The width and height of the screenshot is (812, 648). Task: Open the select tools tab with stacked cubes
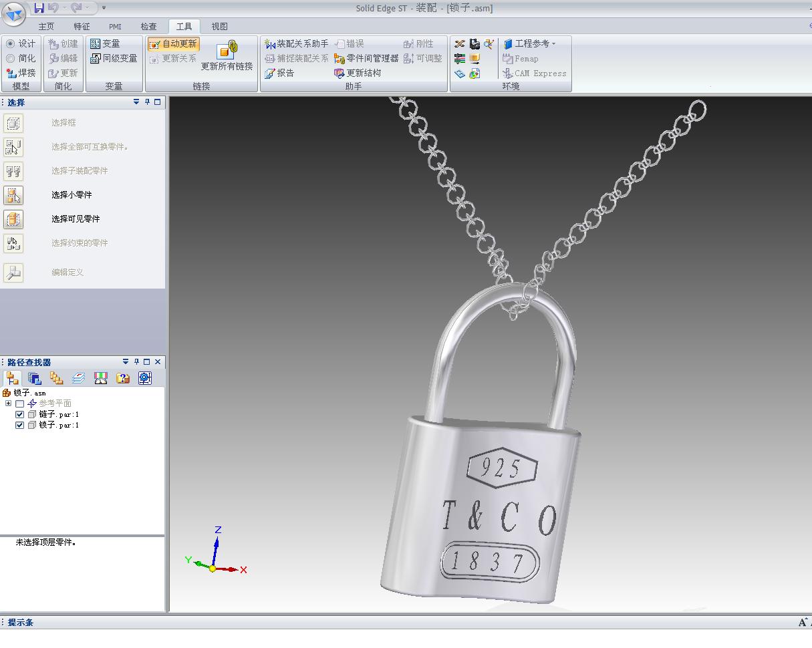57,378
